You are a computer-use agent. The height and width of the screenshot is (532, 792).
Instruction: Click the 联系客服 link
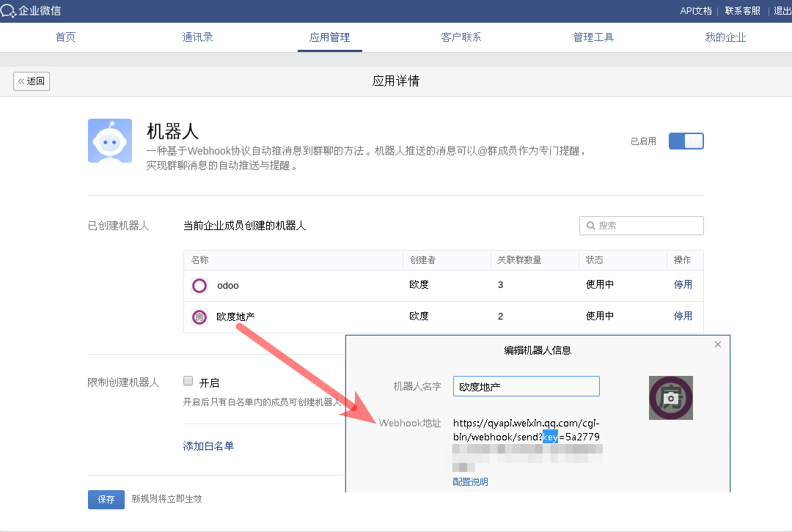click(x=742, y=10)
